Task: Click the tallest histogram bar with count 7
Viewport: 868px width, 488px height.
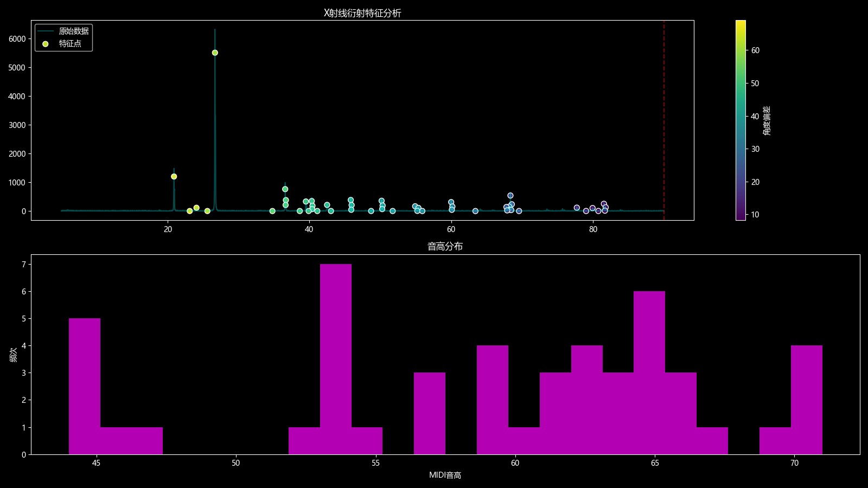Action: 336,359
